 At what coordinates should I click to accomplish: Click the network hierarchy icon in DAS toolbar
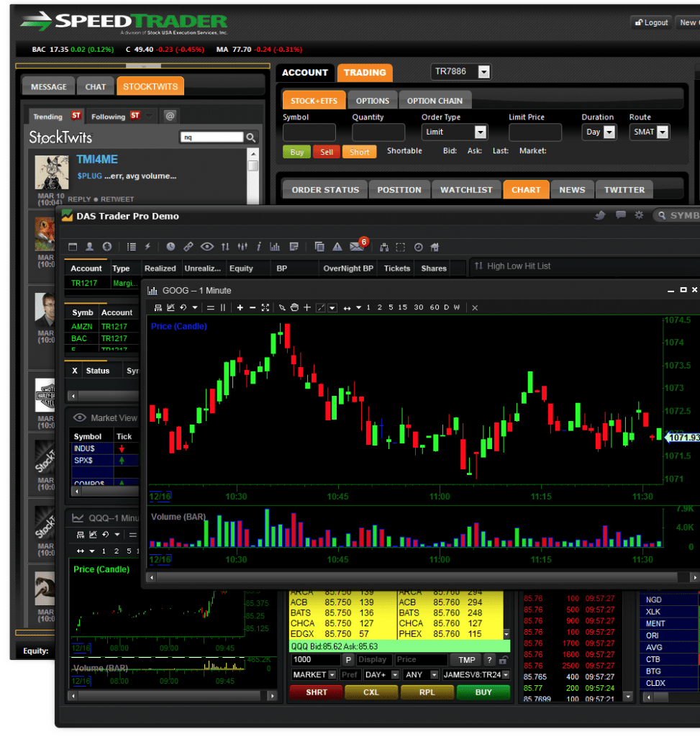384,248
